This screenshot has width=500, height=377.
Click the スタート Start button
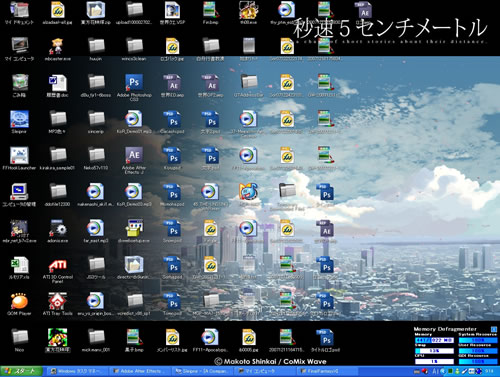click(x=22, y=371)
